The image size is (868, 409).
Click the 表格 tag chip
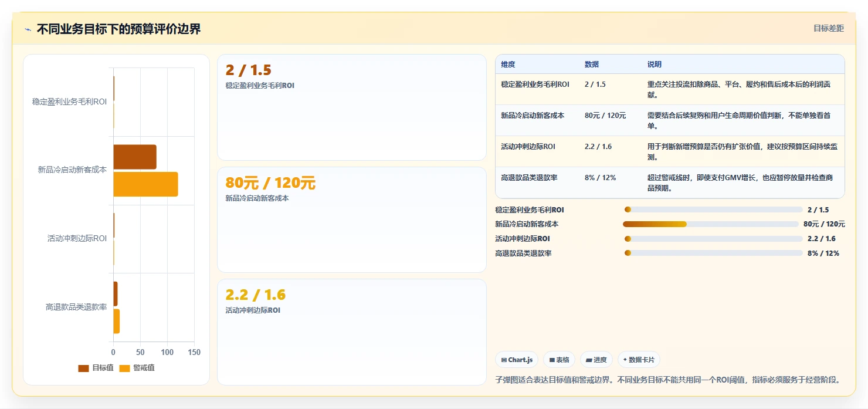click(560, 360)
